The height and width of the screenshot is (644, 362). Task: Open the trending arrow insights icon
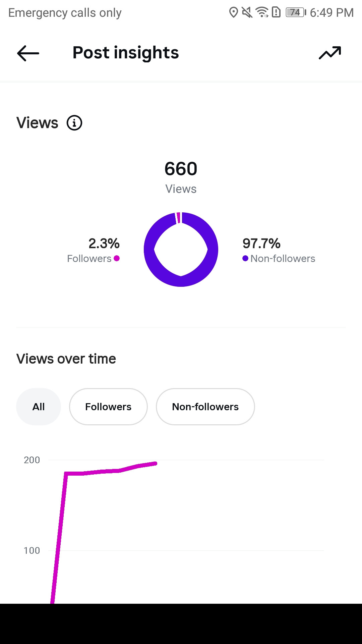click(x=330, y=53)
